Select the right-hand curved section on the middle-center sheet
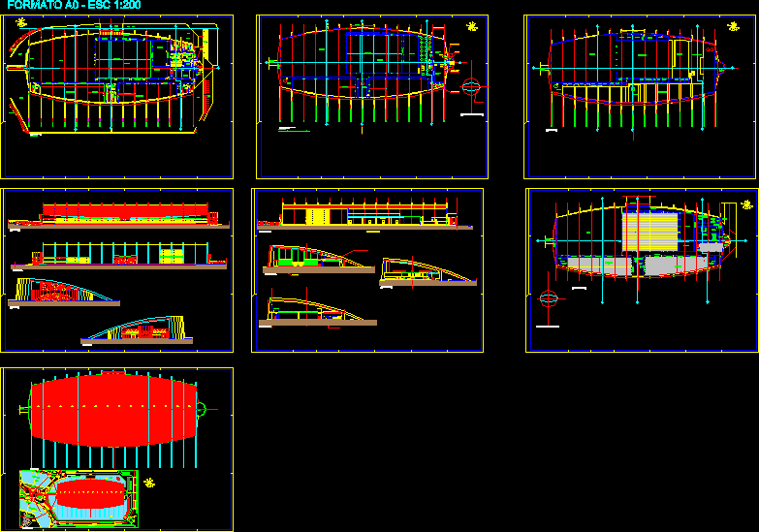This screenshot has width=759, height=532. tap(427, 272)
